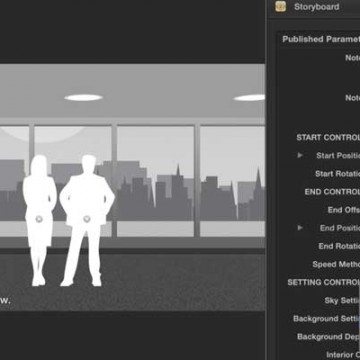360x360 pixels.
Task: Click the START CONTROLS group heading
Action: click(328, 137)
